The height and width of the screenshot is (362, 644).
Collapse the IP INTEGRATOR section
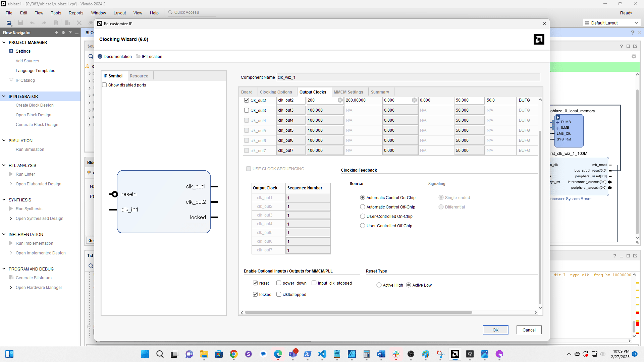coord(4,96)
